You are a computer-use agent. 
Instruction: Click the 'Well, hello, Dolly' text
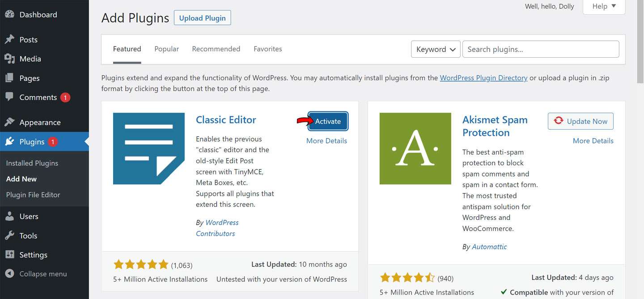[x=550, y=6]
